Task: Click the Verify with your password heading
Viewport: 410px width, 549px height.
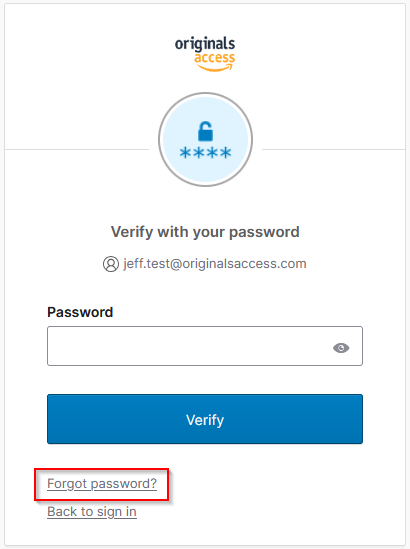Action: click(x=205, y=232)
